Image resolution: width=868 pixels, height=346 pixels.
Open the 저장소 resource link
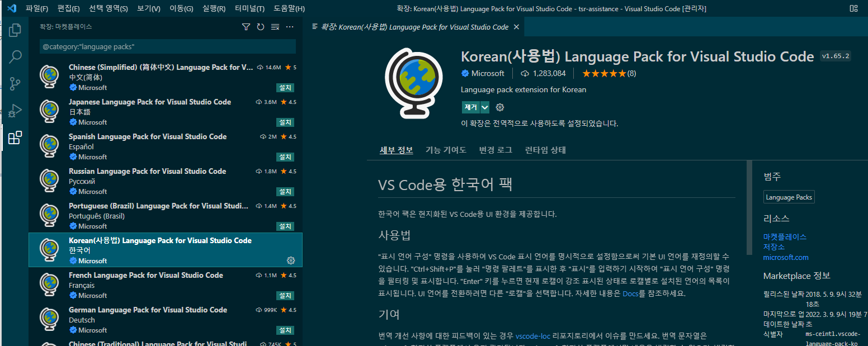click(774, 247)
